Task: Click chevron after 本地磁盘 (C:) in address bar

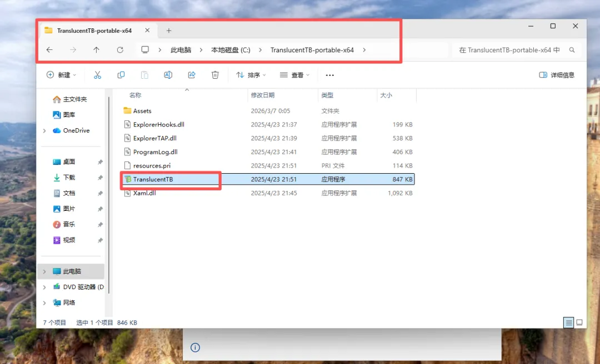Action: click(x=260, y=50)
